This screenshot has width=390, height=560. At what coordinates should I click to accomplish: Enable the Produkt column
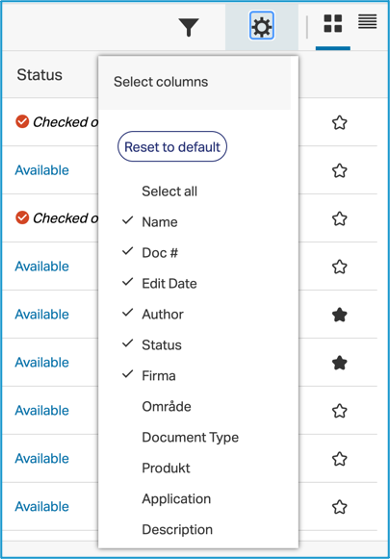coord(166,468)
